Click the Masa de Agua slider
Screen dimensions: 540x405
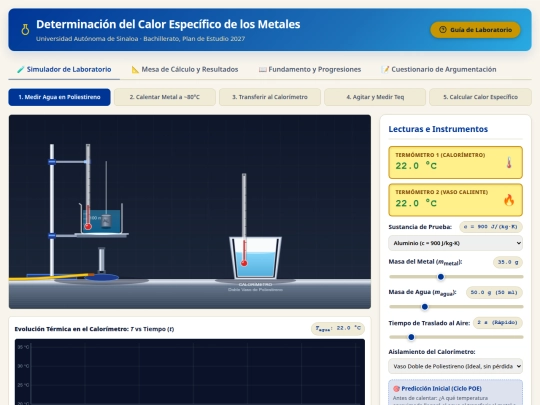tap(456, 307)
